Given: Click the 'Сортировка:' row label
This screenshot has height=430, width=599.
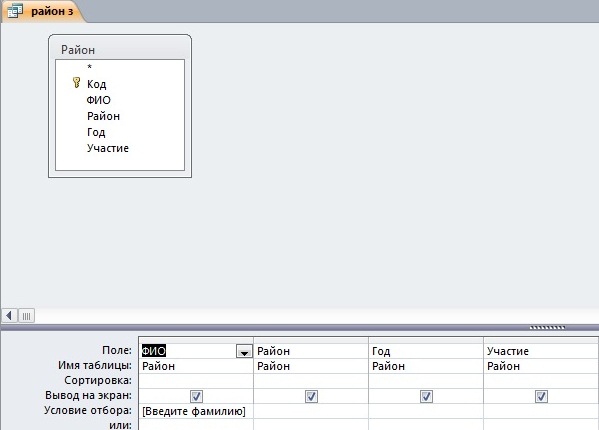Looking at the screenshot, I should pyautogui.click(x=98, y=380).
